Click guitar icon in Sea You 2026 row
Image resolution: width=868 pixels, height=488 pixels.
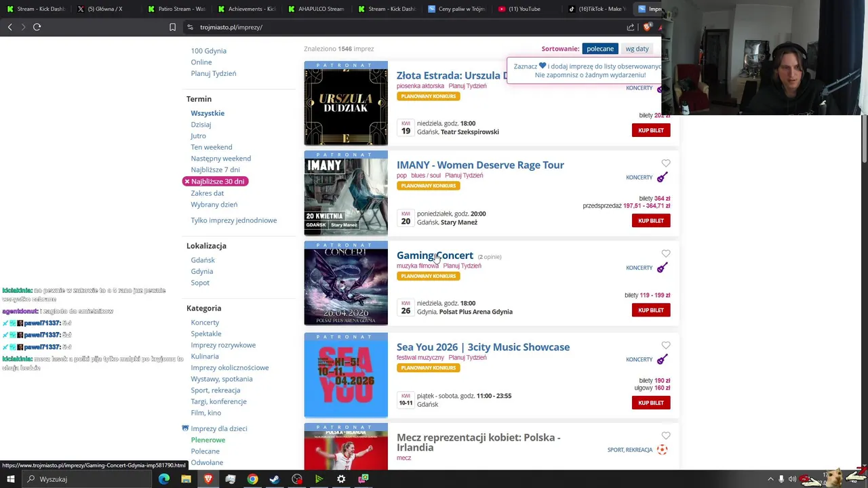[x=663, y=359]
